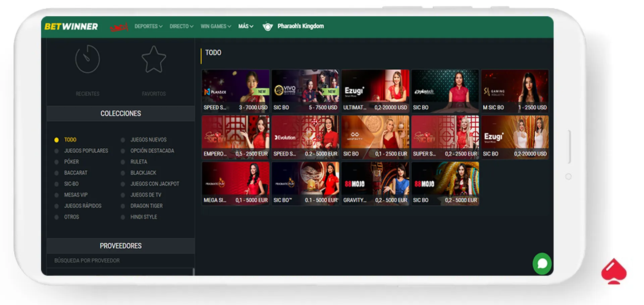Open SA Gaming M Sic Bo game
The height and width of the screenshot is (305, 644).
coord(515,91)
